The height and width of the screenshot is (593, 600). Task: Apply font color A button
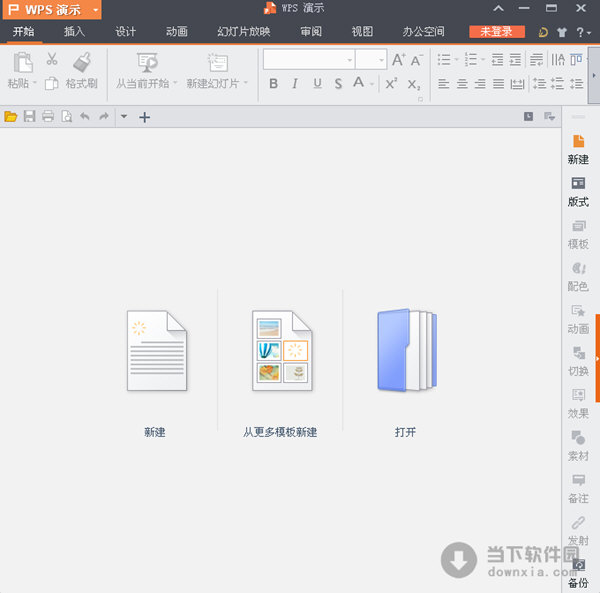click(x=359, y=82)
